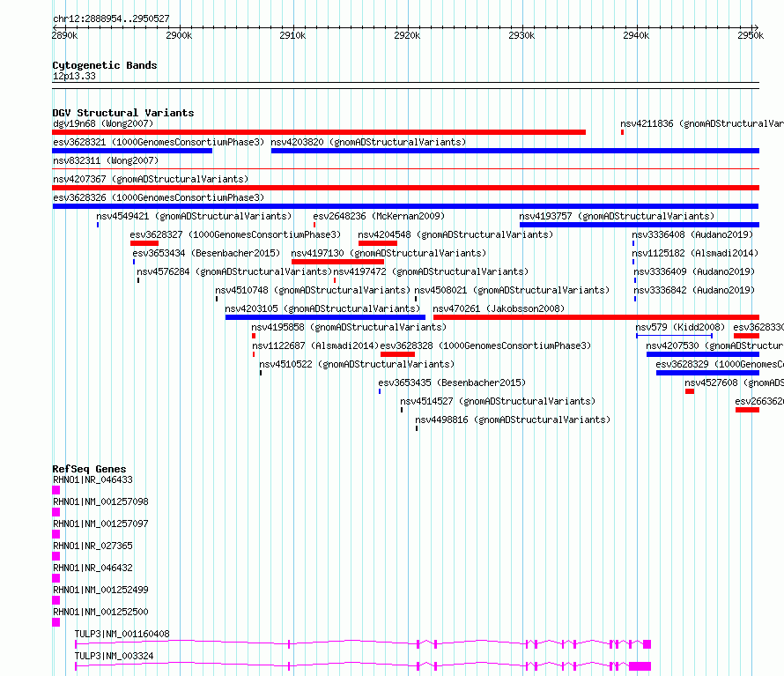Open nsv4193757 gnomAD variant label
This screenshot has height=676, width=784.
(x=617, y=216)
